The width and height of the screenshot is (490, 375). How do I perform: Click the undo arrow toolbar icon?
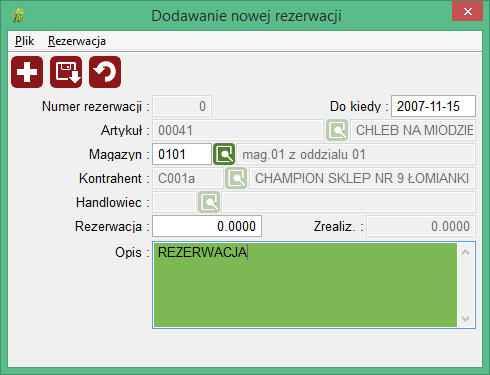click(x=105, y=72)
